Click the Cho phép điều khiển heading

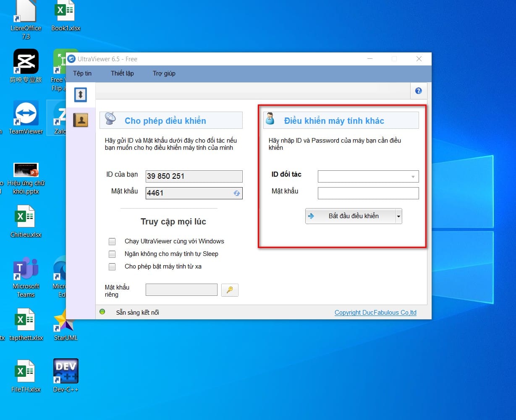(165, 121)
